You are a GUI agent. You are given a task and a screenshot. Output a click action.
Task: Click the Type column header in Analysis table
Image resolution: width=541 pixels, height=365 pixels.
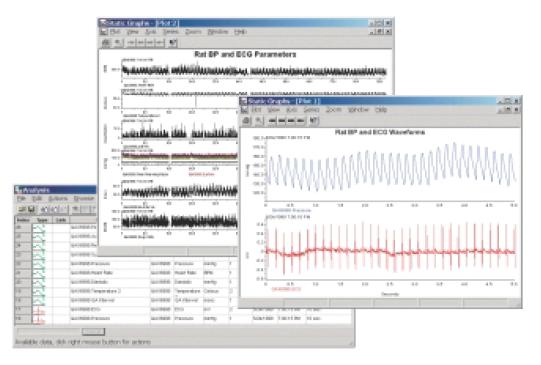[x=42, y=220]
